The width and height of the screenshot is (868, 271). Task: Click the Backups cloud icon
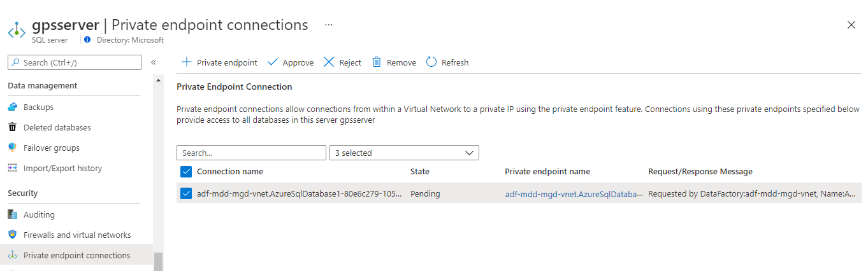tap(12, 107)
